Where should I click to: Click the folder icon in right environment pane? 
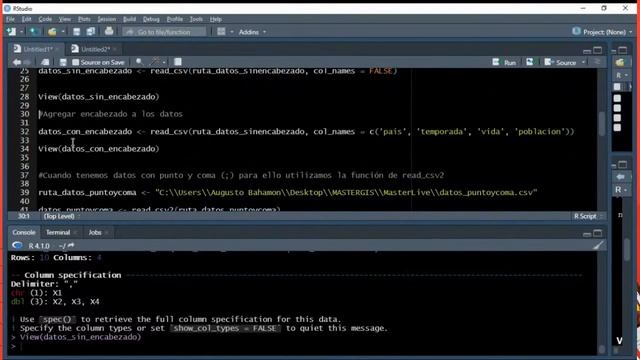[620, 62]
